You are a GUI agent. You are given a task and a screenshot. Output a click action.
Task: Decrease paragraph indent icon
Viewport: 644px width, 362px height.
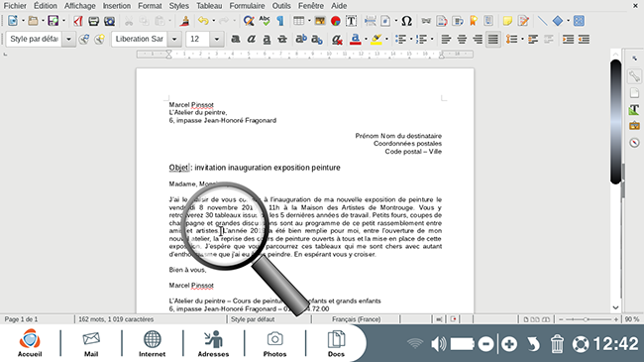pos(584,39)
